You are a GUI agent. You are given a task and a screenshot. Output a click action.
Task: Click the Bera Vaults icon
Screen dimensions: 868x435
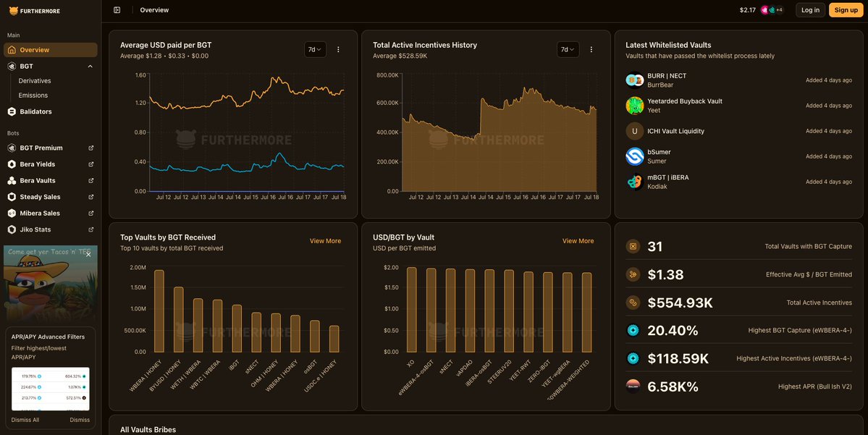point(12,180)
